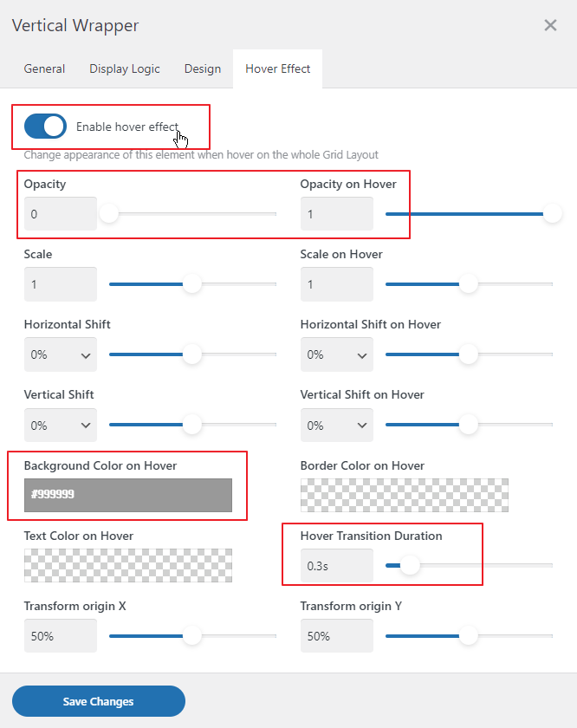Click the Opacity slider handle
This screenshot has width=577, height=728.
tap(108, 213)
